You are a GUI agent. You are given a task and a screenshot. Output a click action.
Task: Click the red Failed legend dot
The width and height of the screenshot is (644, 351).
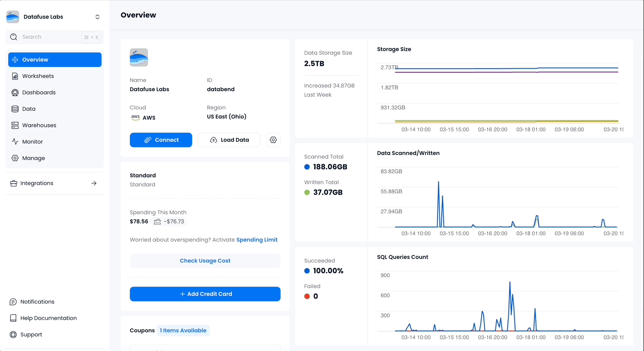pos(307,296)
